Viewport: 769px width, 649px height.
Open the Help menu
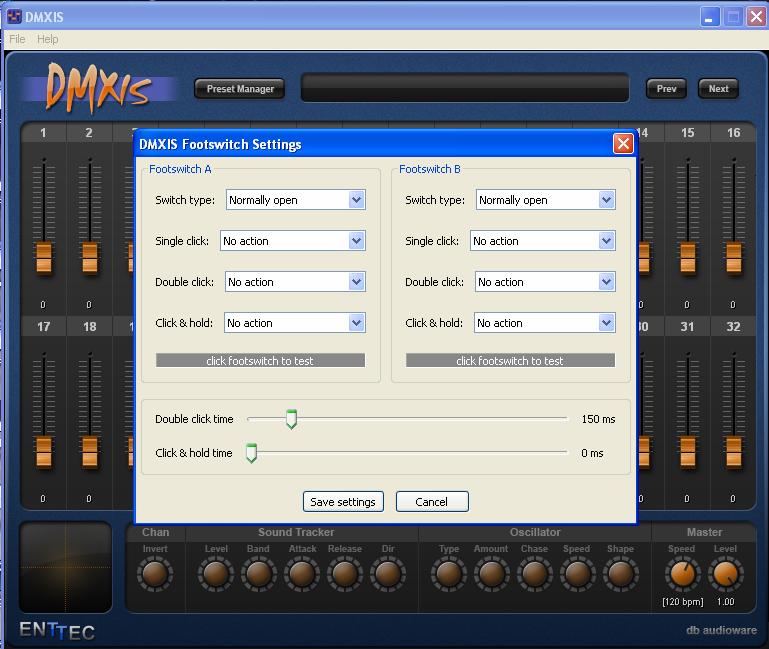pos(48,39)
